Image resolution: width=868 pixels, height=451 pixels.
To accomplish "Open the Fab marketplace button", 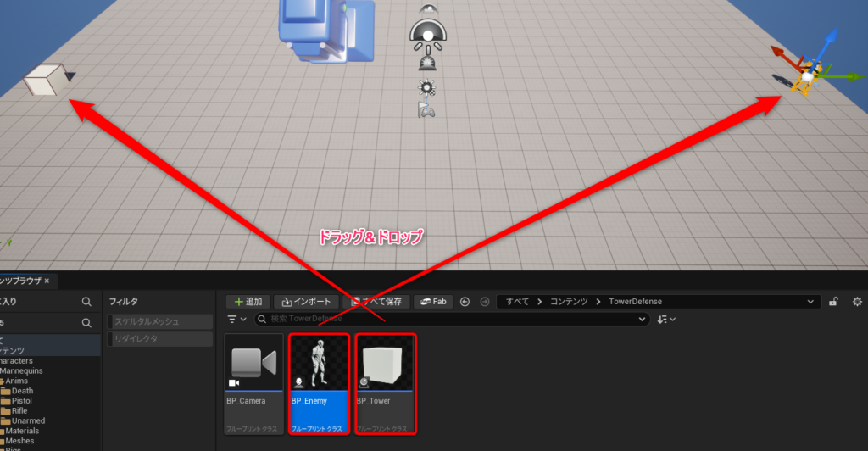I will click(x=432, y=302).
